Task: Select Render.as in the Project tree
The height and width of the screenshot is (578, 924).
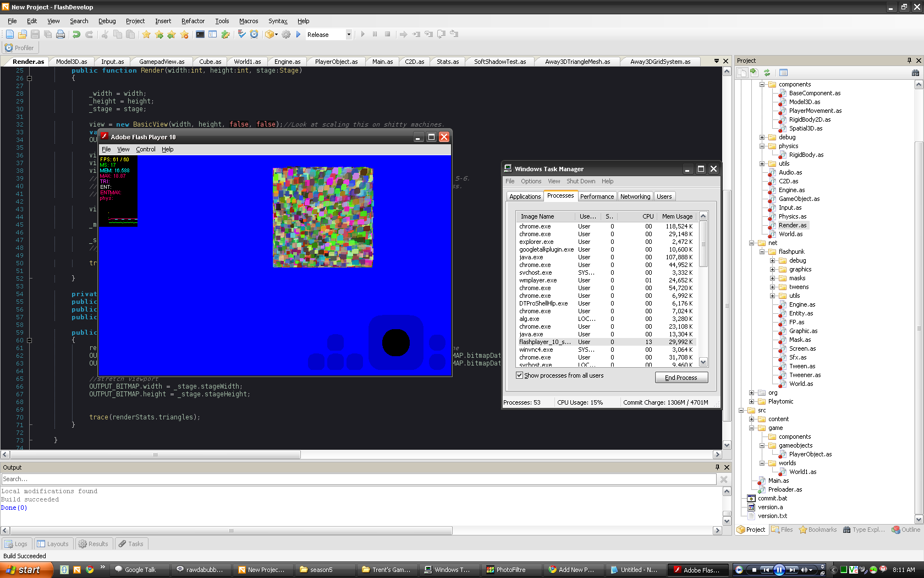Action: click(793, 225)
